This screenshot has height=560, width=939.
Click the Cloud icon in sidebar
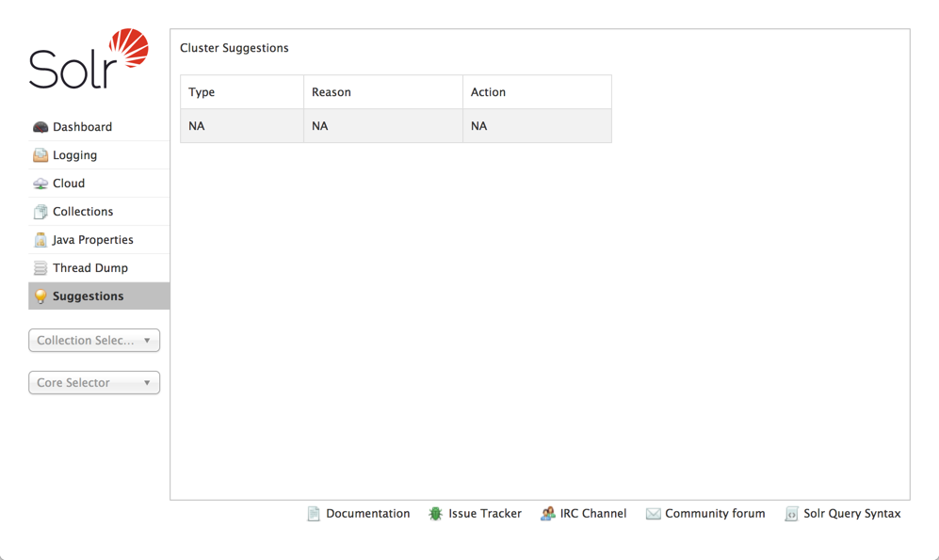(40, 184)
